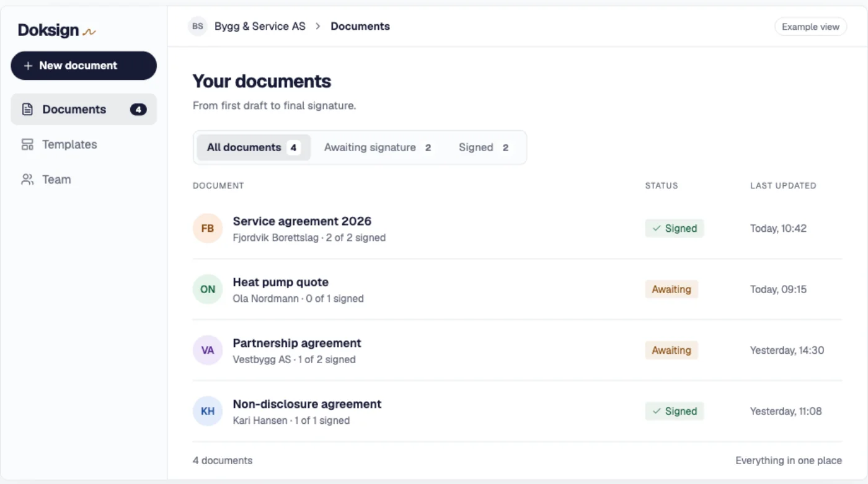This screenshot has height=484, width=868.
Task: Create a New document
Action: coord(84,66)
